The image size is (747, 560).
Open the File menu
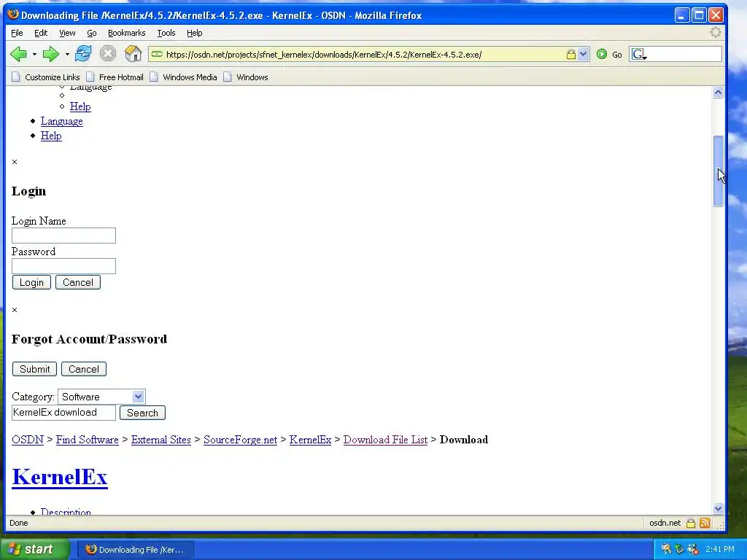pos(17,33)
